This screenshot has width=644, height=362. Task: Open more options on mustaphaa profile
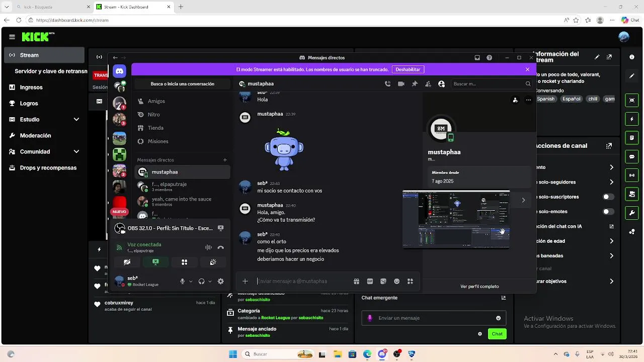click(528, 100)
